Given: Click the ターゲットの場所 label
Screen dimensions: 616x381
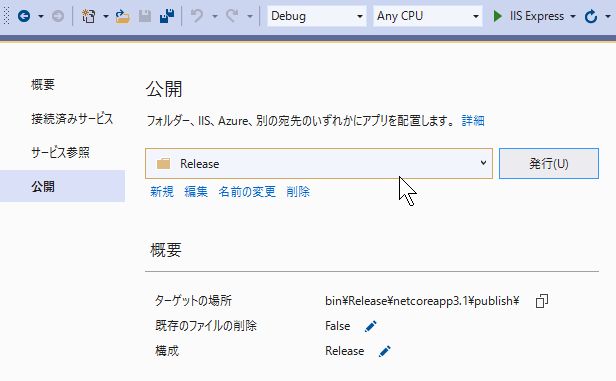Looking at the screenshot, I should tap(193, 301).
